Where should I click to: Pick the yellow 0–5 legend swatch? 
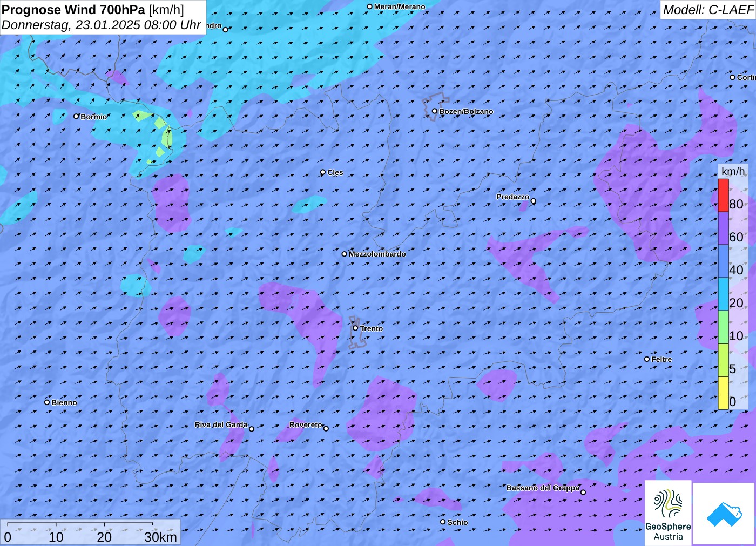tap(723, 393)
